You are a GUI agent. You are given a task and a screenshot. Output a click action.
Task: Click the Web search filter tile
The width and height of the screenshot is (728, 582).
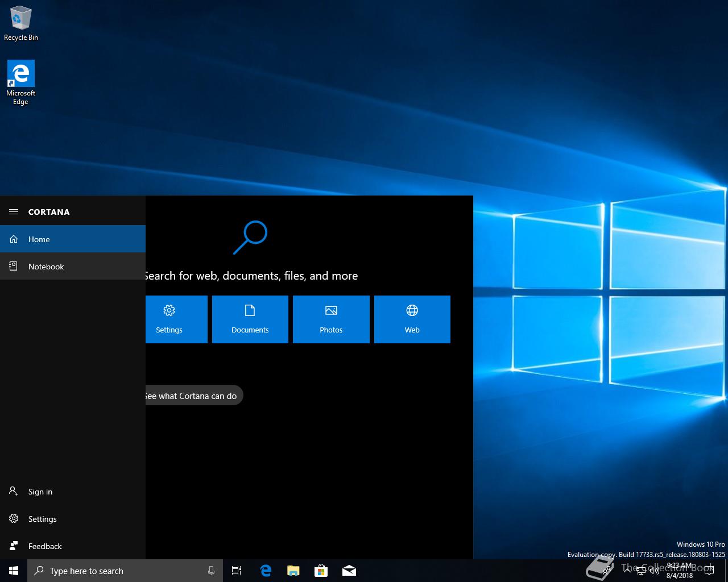click(412, 319)
